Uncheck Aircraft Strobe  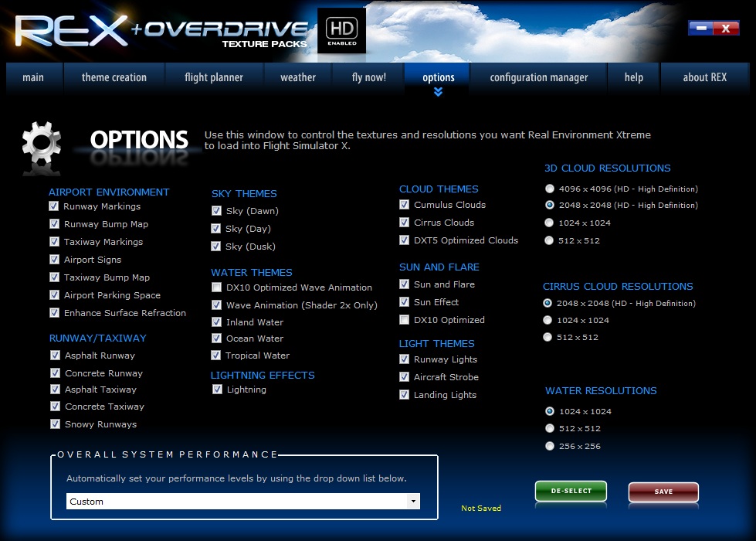404,377
